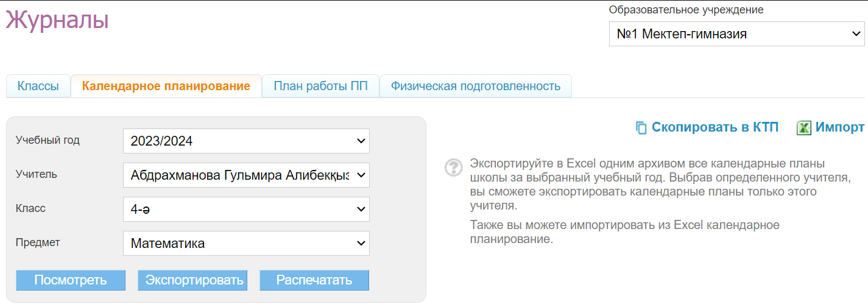Click the question mark help icon
868x307 pixels.
pos(454,168)
